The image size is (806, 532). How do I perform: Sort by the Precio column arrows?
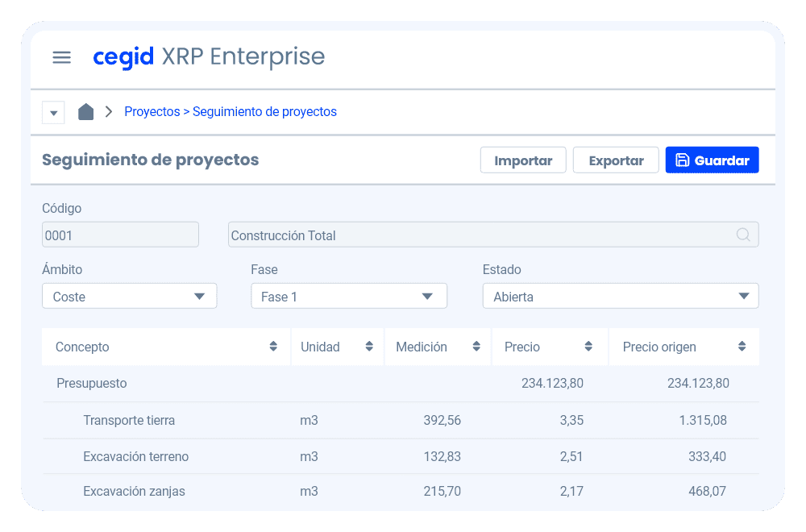(x=588, y=347)
